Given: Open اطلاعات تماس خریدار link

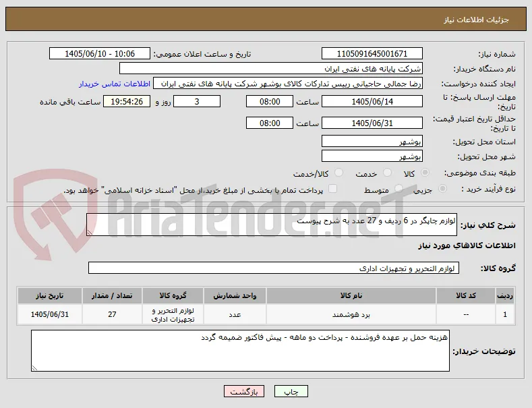Looking at the screenshot, I should point(115,84).
